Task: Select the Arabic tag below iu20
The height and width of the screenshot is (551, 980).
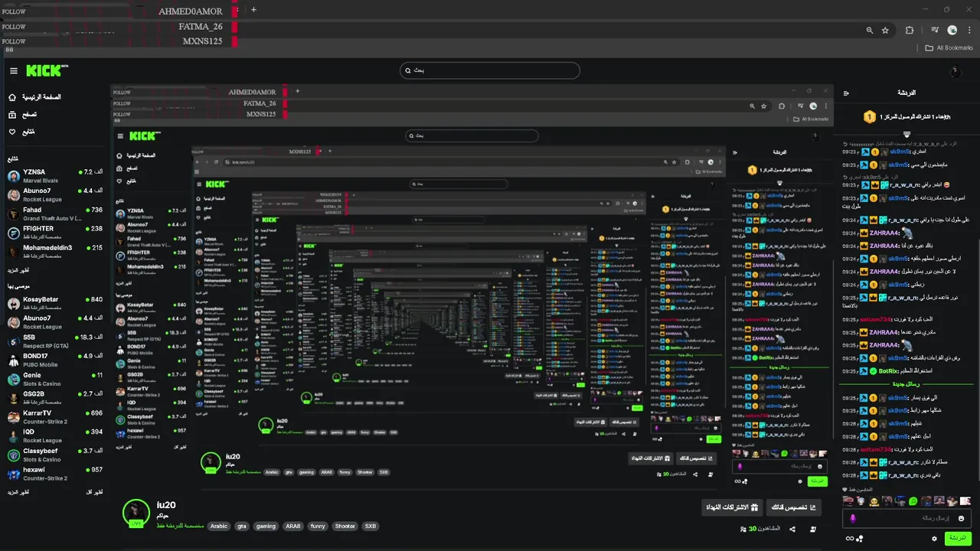Action: click(x=220, y=527)
